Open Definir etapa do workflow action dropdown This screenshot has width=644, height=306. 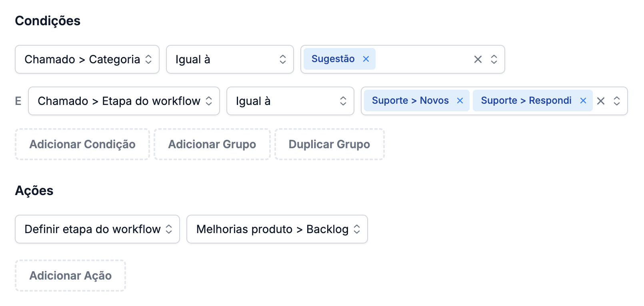(x=97, y=229)
